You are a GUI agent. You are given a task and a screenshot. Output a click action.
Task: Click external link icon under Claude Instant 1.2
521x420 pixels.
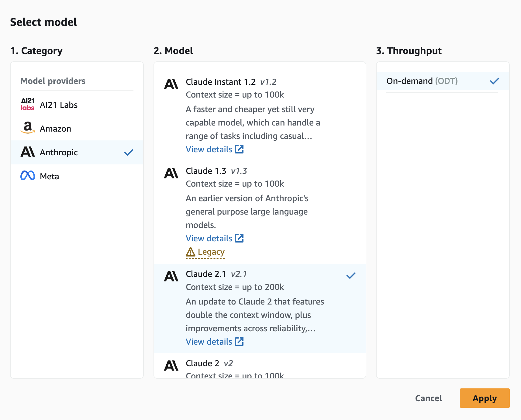(240, 149)
